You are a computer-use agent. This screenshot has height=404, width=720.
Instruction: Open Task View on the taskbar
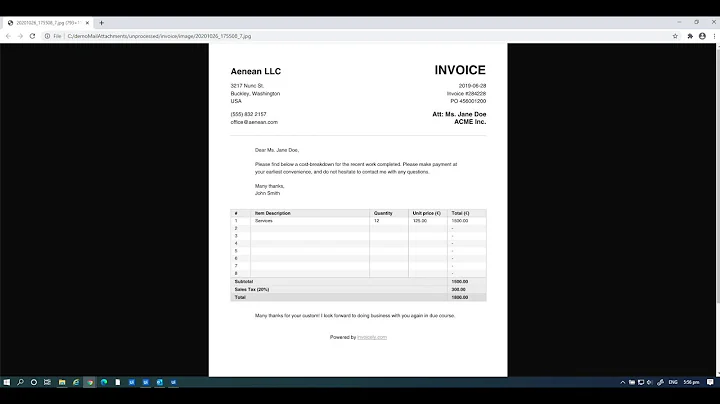tap(47, 382)
